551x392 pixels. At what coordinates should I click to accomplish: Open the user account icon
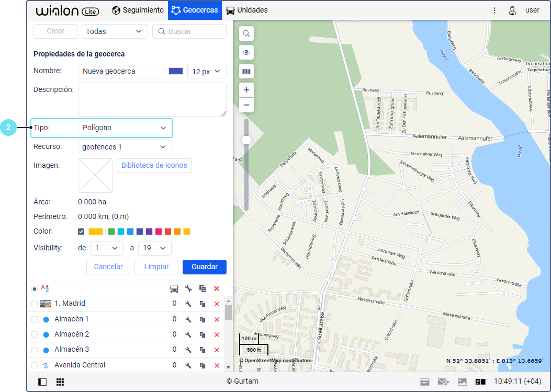tap(512, 10)
